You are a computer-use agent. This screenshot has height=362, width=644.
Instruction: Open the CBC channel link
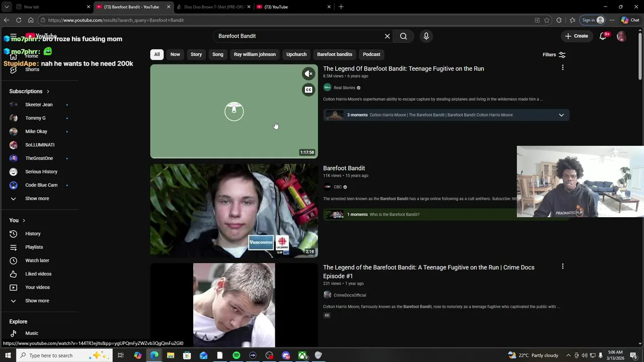338,187
